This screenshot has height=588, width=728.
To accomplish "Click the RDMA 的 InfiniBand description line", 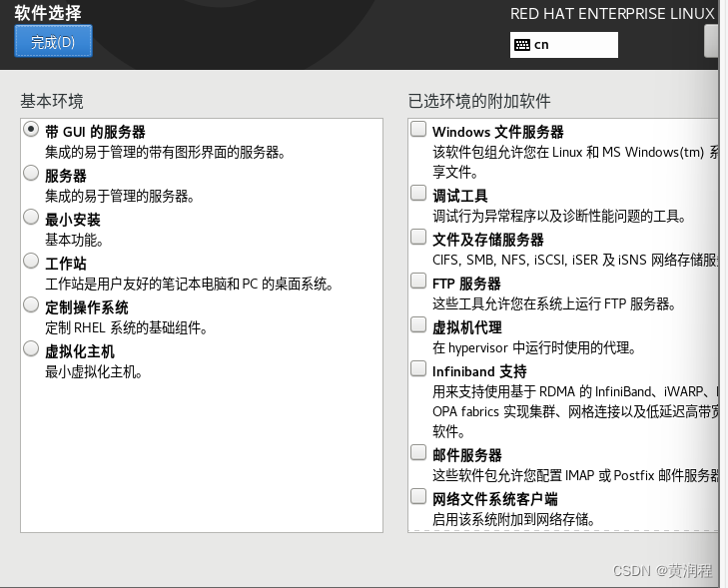I will click(x=575, y=391).
